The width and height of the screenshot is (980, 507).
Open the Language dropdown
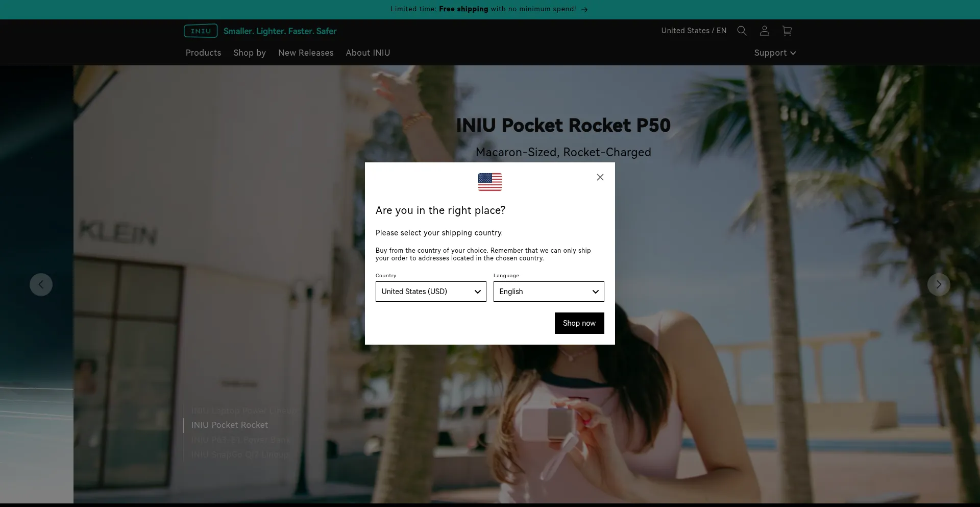click(549, 292)
